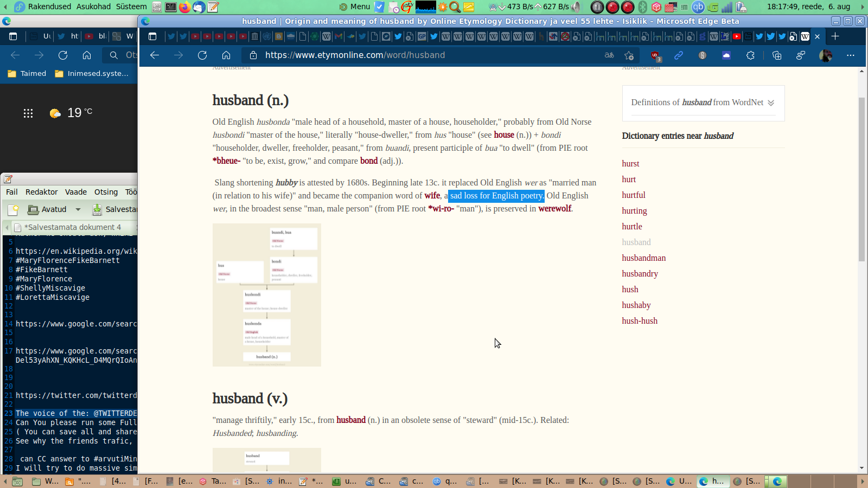Click the page vertical scrollbar thumb
868x488 pixels.
pos(861,179)
